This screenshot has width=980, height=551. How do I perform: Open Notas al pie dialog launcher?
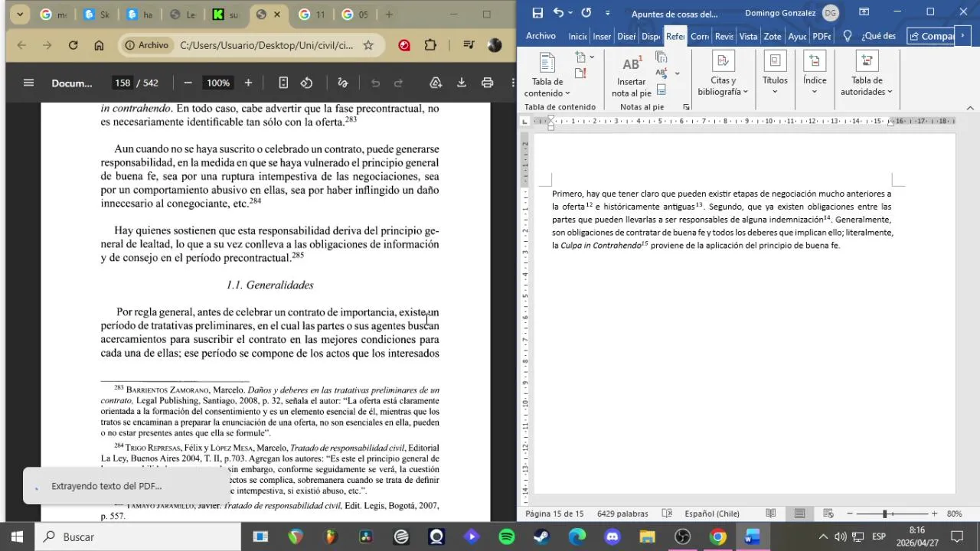(686, 107)
